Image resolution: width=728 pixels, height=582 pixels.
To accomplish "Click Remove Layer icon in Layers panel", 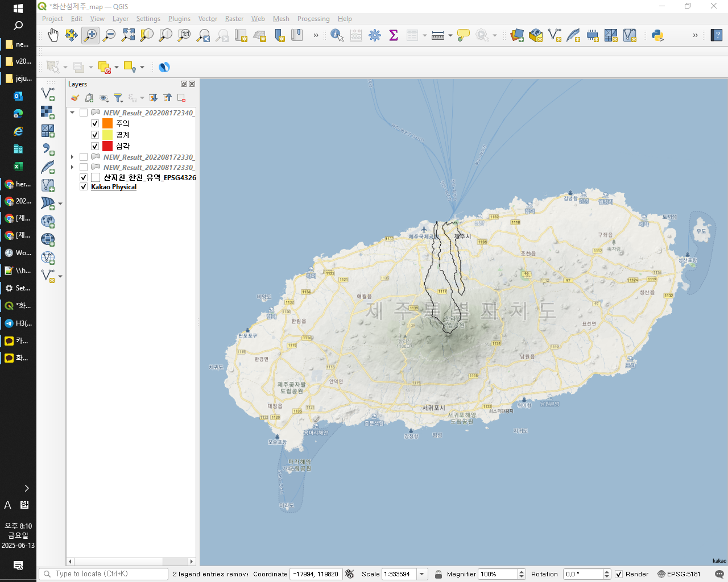I will [181, 98].
